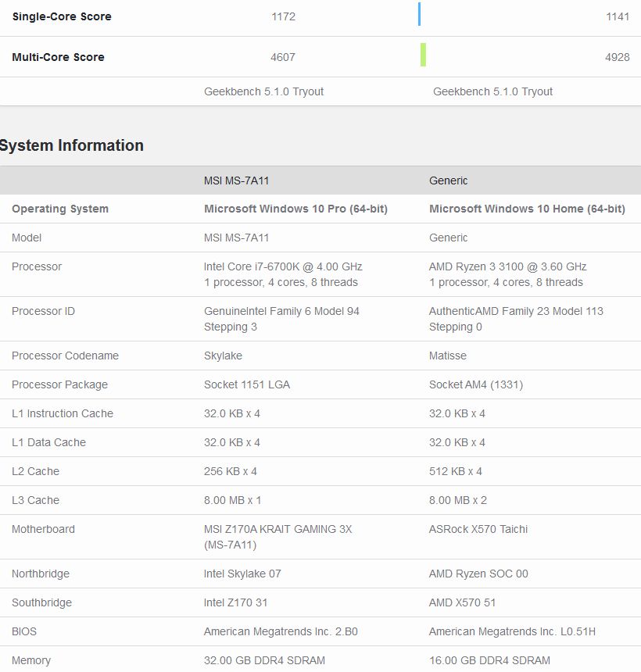The height and width of the screenshot is (672, 641).
Task: Click the 8.00 MB x 2 L3 cache value
Action: tap(458, 500)
